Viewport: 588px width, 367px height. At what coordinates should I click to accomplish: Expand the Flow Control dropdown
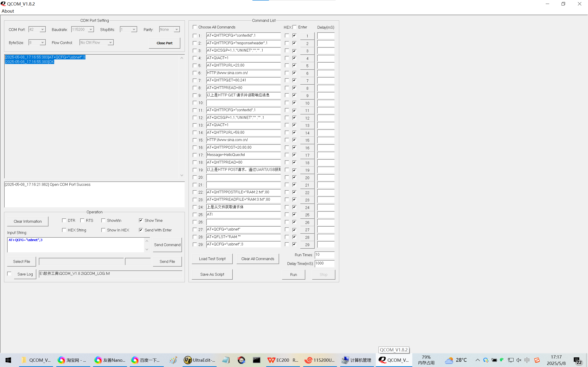(x=110, y=42)
